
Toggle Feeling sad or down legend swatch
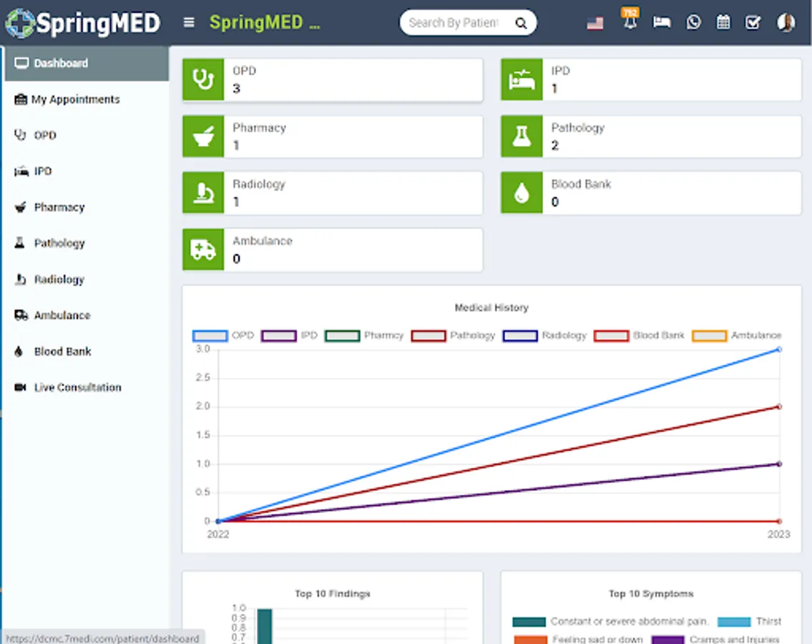530,640
